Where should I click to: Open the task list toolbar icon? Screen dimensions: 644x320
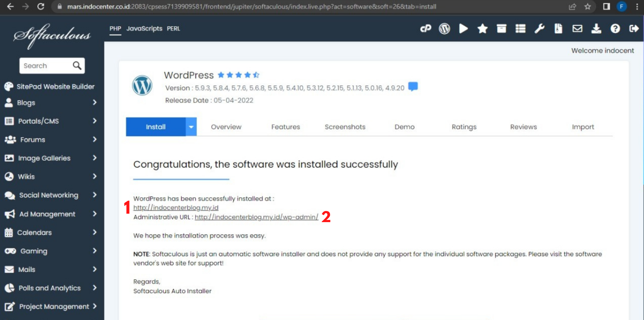(x=520, y=29)
